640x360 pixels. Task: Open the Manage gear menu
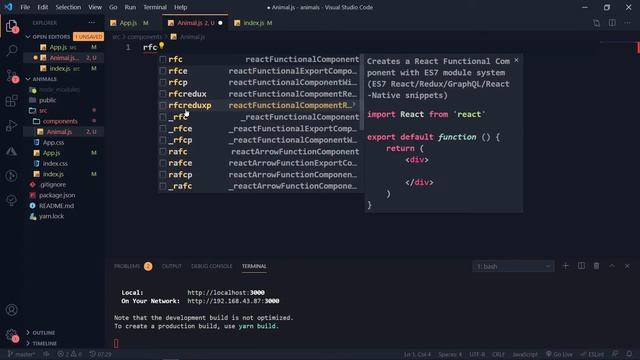pos(12,336)
